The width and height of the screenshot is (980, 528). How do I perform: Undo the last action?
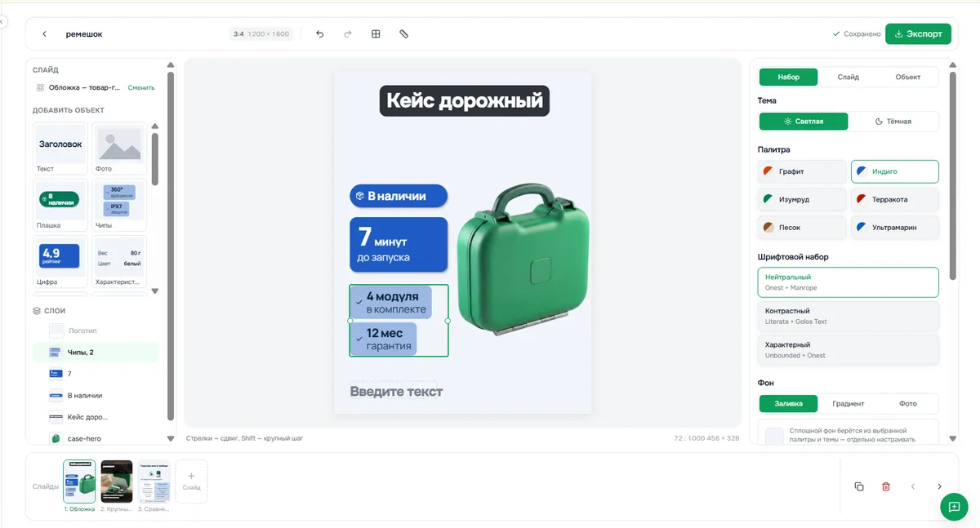[x=319, y=34]
